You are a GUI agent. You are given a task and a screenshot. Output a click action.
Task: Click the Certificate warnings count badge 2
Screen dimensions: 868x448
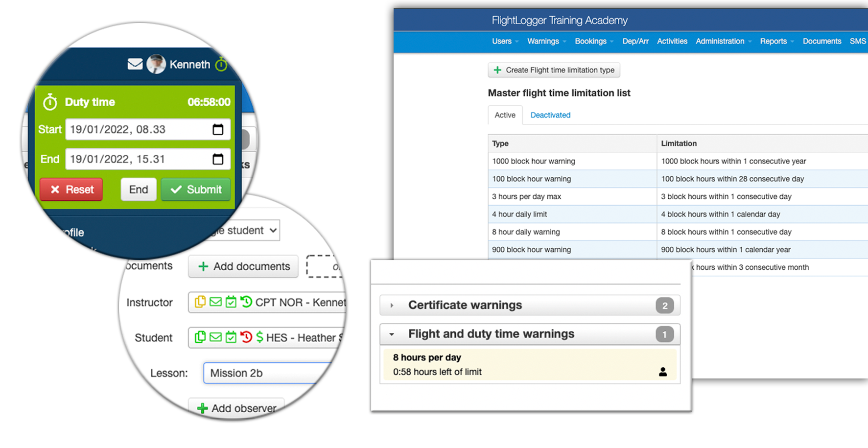664,306
